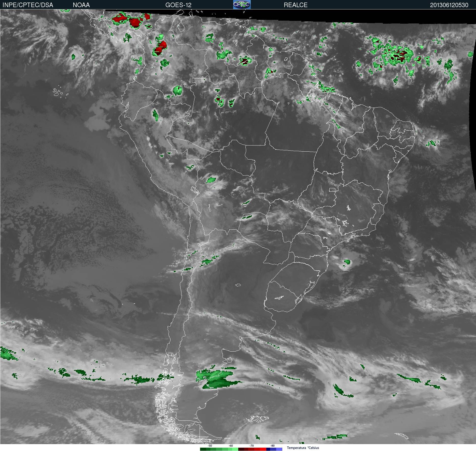Click the INPE/CPTEC/DSA header label
The width and height of the screenshot is (476, 451).
(x=28, y=5)
